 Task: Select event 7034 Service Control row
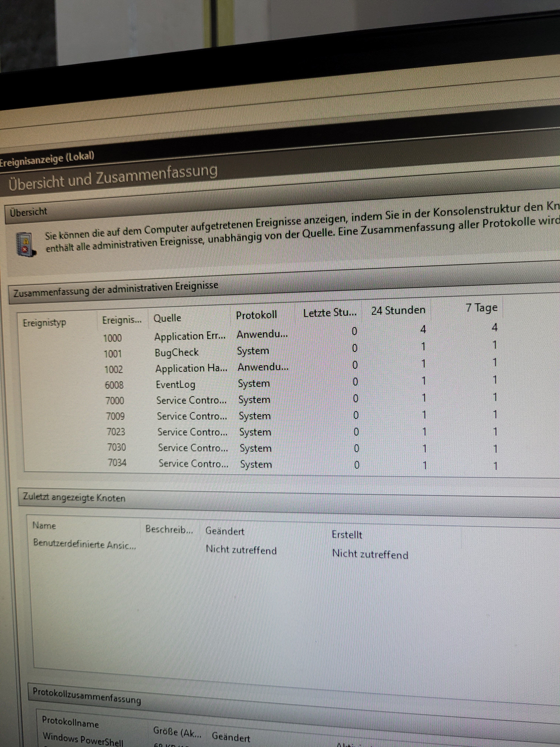pyautogui.click(x=193, y=463)
